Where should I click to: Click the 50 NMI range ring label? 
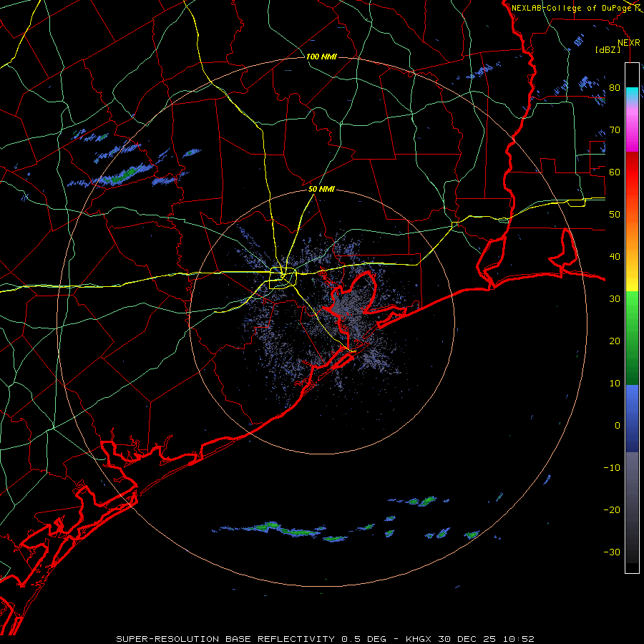321,190
